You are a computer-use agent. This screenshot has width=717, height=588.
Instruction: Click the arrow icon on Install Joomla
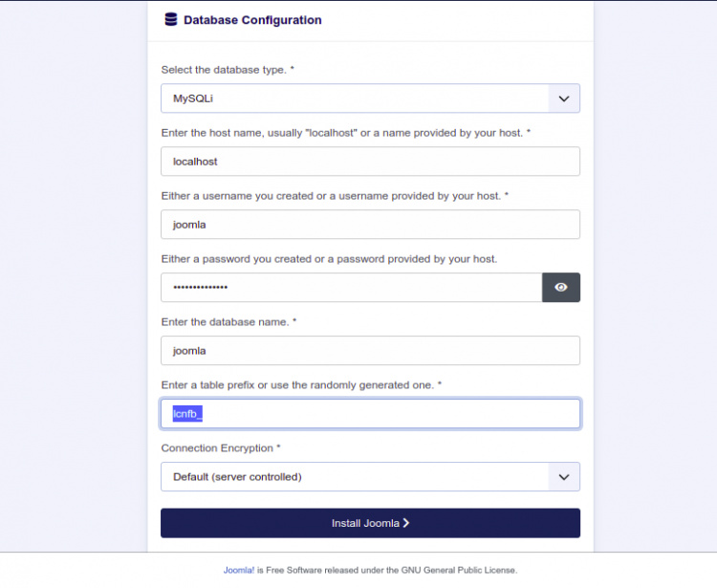click(x=406, y=523)
